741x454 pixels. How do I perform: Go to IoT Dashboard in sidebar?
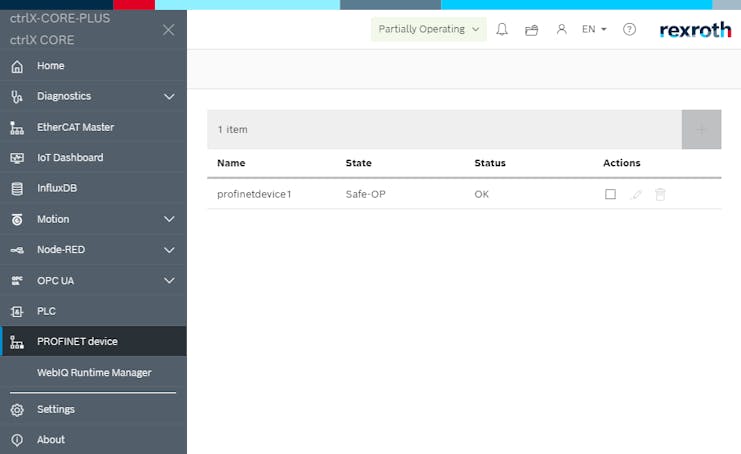tap(70, 158)
